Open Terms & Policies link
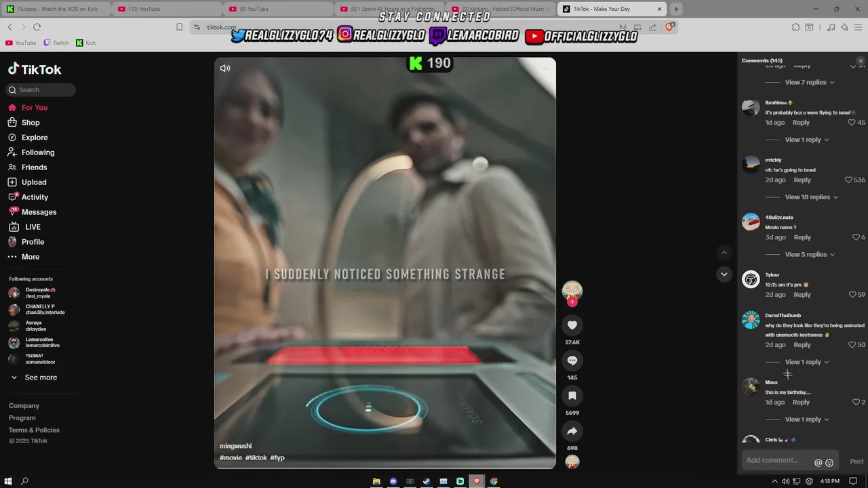Screen dimensions: 868x488 click(34, 430)
